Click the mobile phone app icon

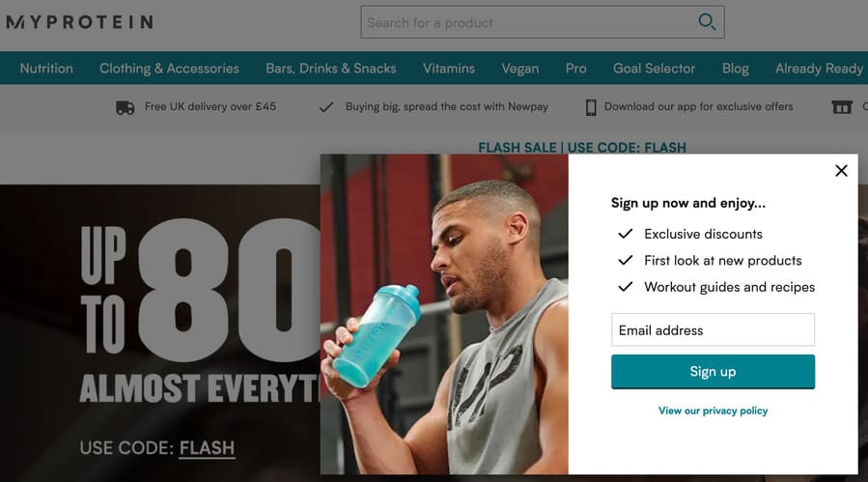pyautogui.click(x=591, y=107)
